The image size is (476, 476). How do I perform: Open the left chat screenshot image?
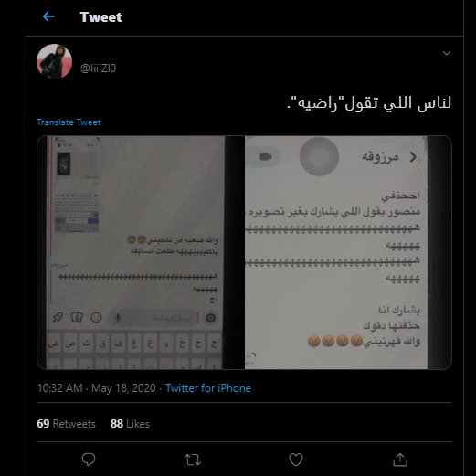coord(141,252)
